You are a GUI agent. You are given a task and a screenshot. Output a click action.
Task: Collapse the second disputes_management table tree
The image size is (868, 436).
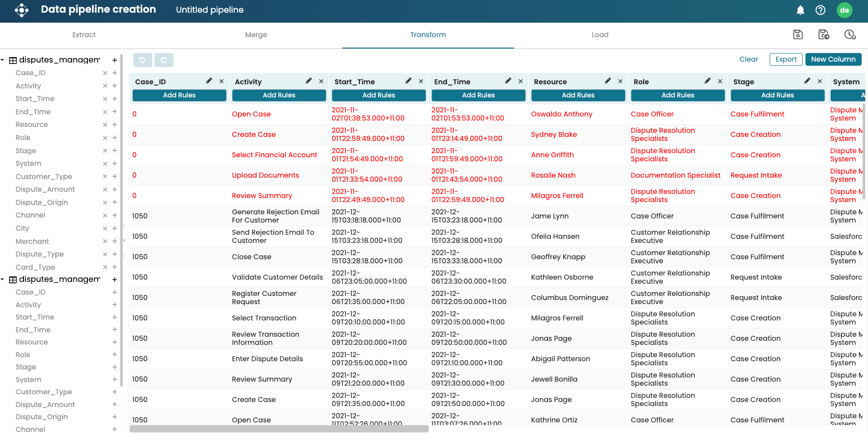coord(3,279)
